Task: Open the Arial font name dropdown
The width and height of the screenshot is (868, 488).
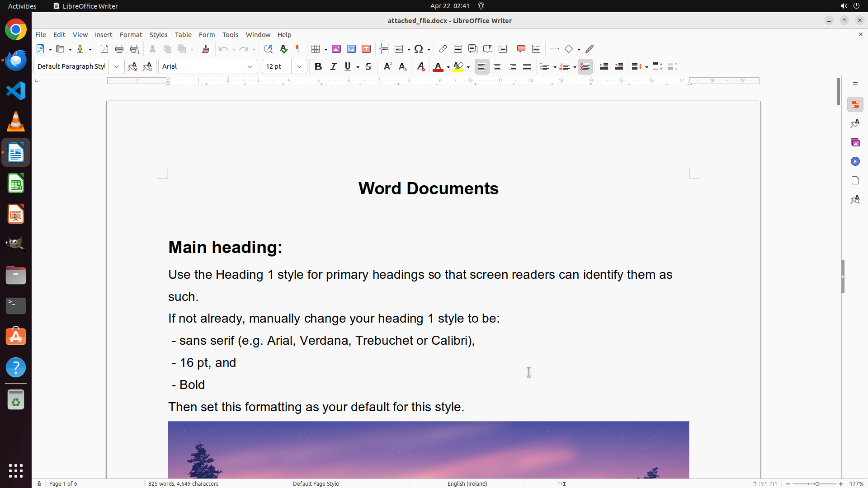Action: tap(250, 66)
